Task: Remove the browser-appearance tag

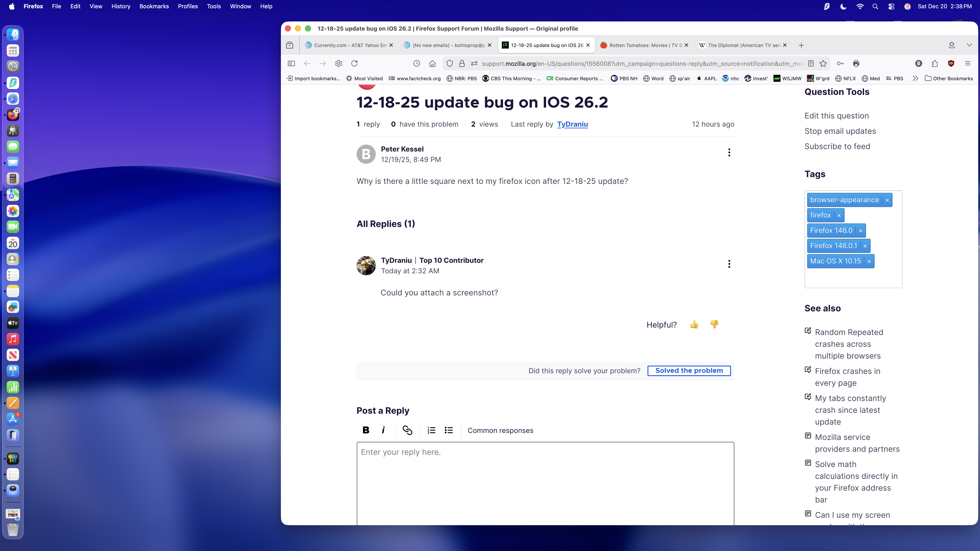Action: coord(887,200)
